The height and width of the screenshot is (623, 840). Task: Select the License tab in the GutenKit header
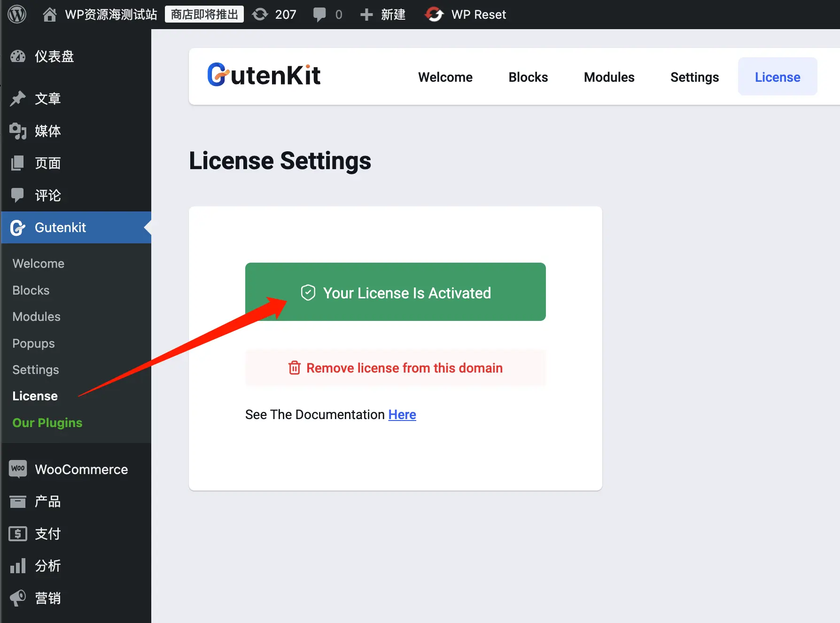[778, 77]
